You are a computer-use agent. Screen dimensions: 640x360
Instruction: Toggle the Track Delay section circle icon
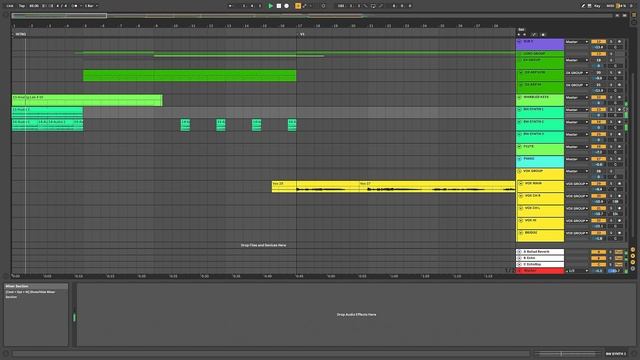633,269
